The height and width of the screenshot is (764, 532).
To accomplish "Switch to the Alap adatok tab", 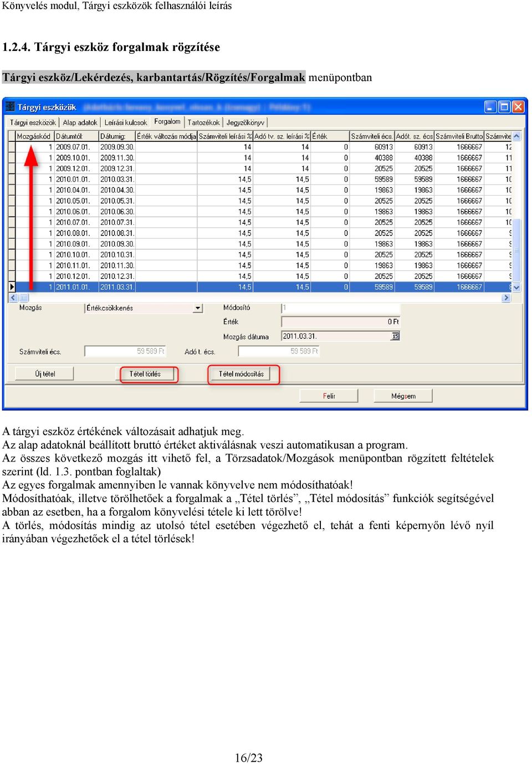I will [x=80, y=122].
